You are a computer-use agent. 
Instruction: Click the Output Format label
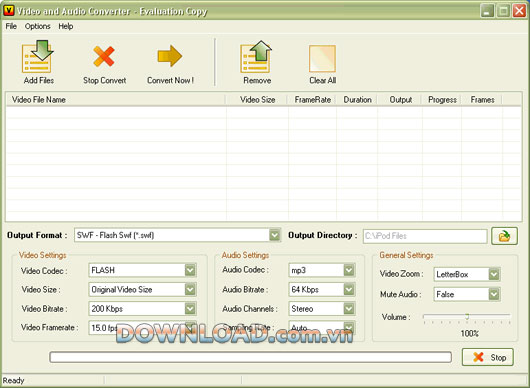37,235
